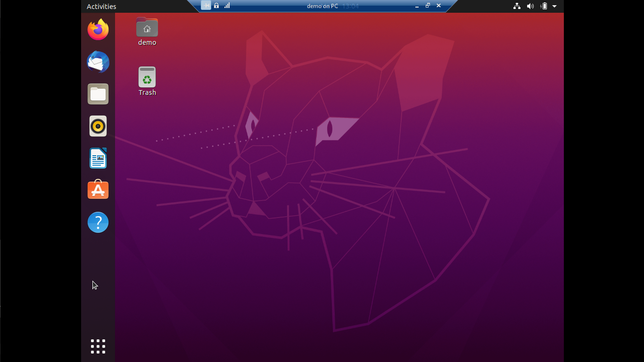
Task: Open Ubuntu Software store
Action: click(98, 190)
